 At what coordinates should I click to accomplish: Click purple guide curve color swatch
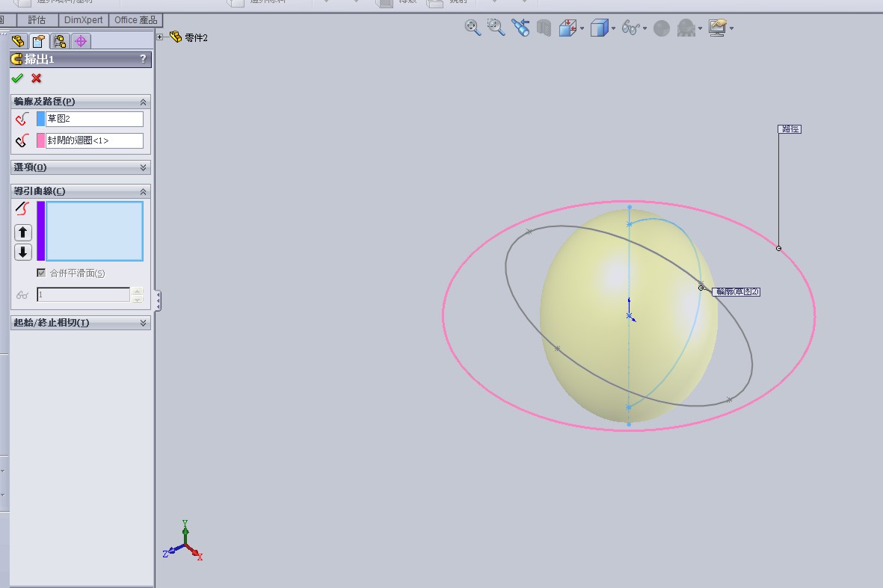(40, 232)
